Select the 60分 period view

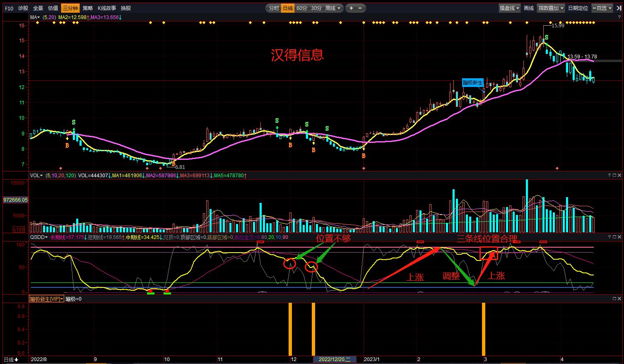[302, 8]
